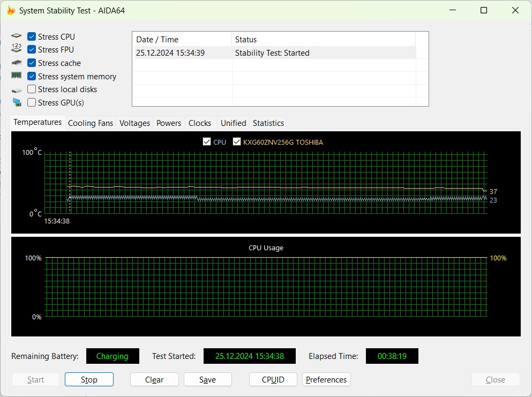
Task: Hide the CPU temperature graph line
Action: (207, 142)
